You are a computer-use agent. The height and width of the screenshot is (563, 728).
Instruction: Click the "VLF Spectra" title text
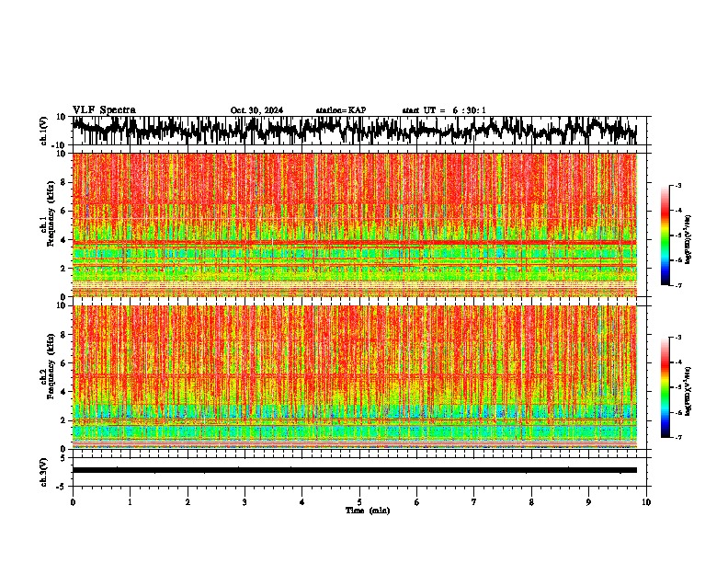click(x=104, y=110)
